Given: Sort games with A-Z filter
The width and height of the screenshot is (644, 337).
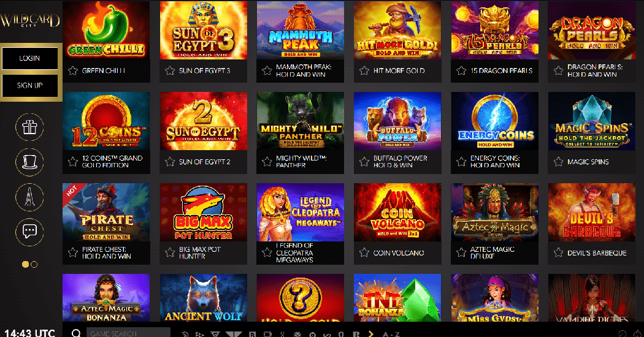Looking at the screenshot, I should click(x=391, y=334).
